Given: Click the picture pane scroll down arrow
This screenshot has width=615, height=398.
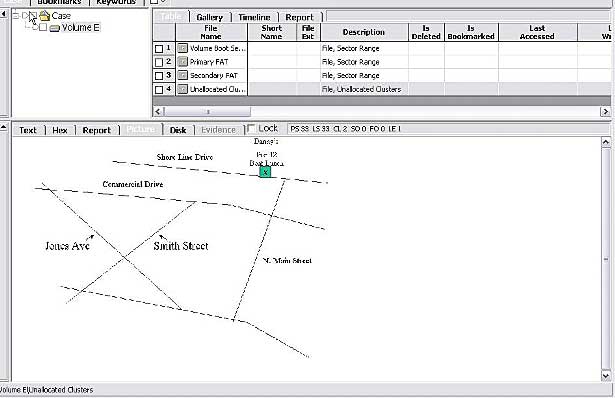Looking at the screenshot, I should 606,376.
